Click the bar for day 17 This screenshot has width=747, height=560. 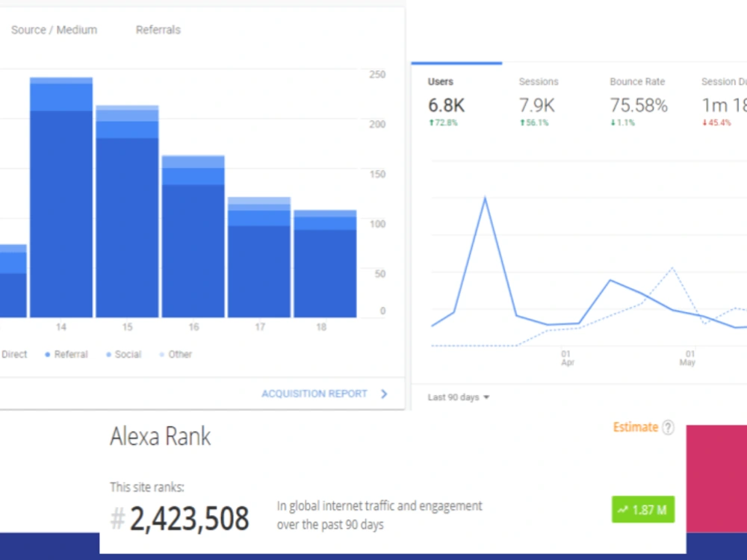pos(259,257)
